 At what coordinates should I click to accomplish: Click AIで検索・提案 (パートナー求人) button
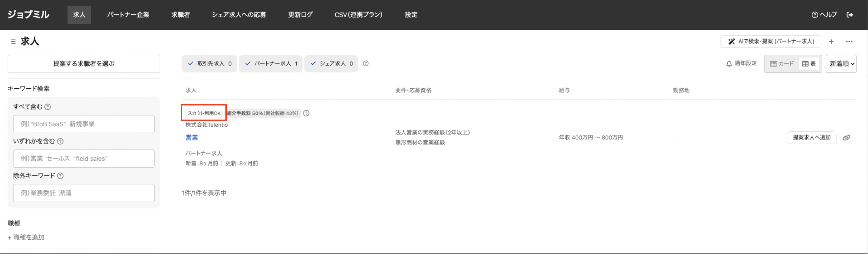[x=770, y=41]
